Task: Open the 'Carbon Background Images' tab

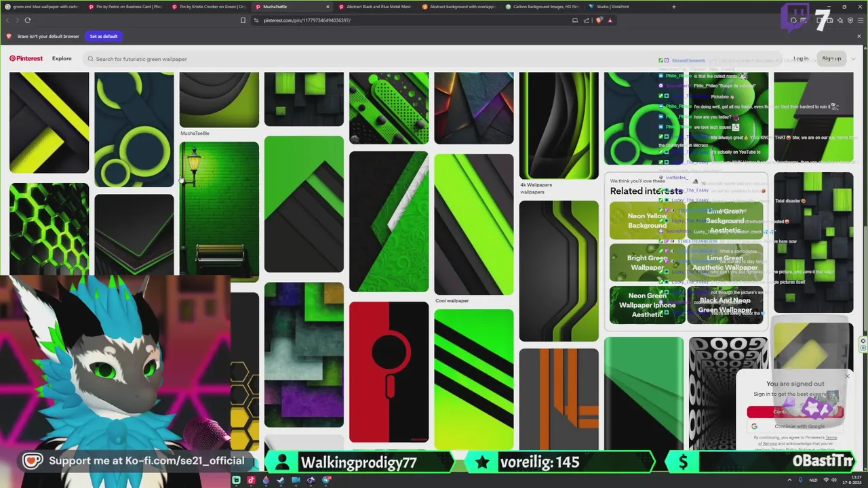Action: [542, 7]
